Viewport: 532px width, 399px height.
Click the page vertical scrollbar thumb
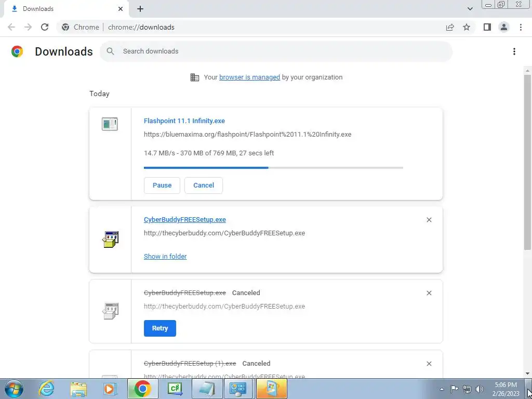tap(528, 162)
